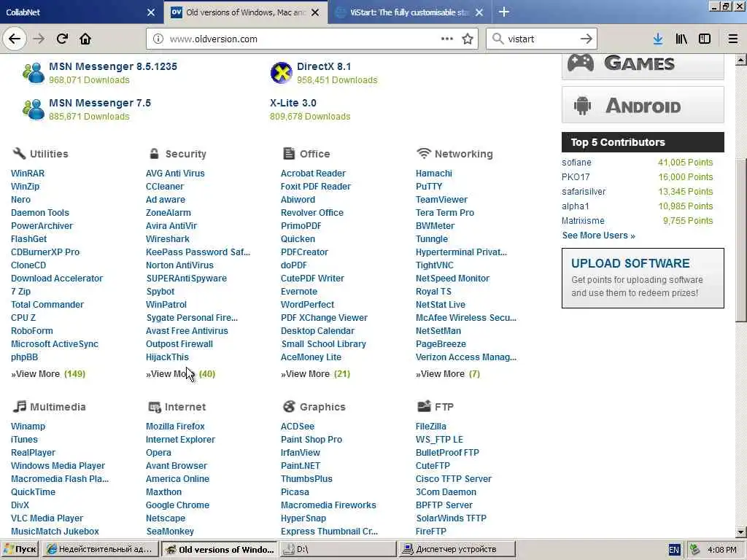Reload the oldversion.com page
This screenshot has width=747, height=560.
click(x=62, y=39)
